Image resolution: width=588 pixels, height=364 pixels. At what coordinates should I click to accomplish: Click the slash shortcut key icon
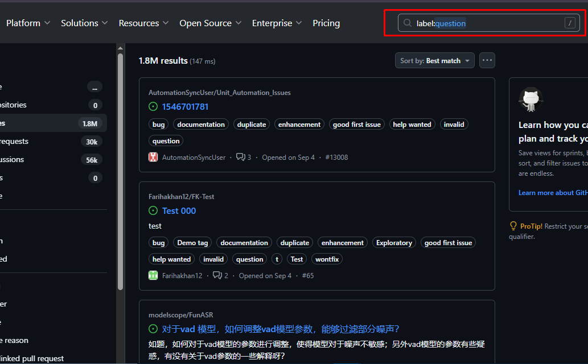point(570,23)
